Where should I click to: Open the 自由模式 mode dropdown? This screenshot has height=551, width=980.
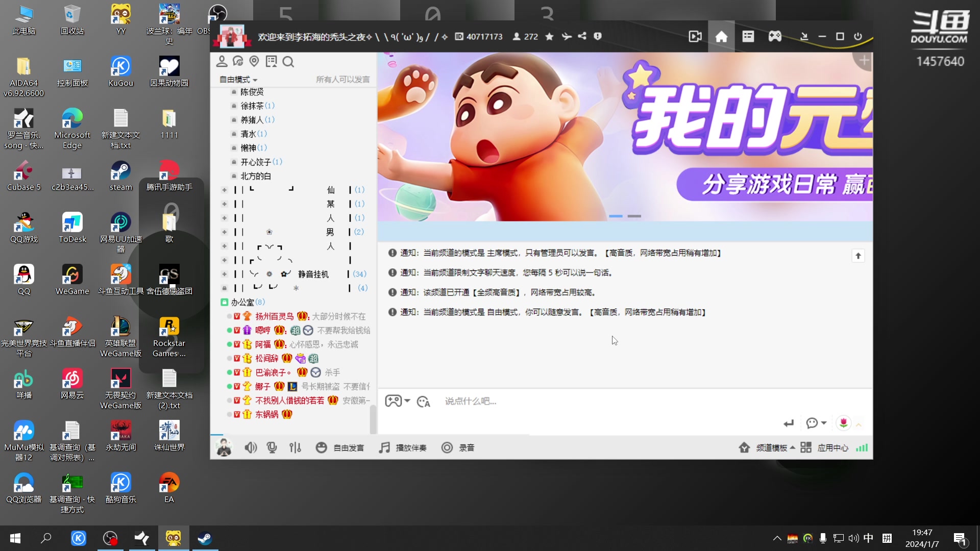(x=237, y=80)
